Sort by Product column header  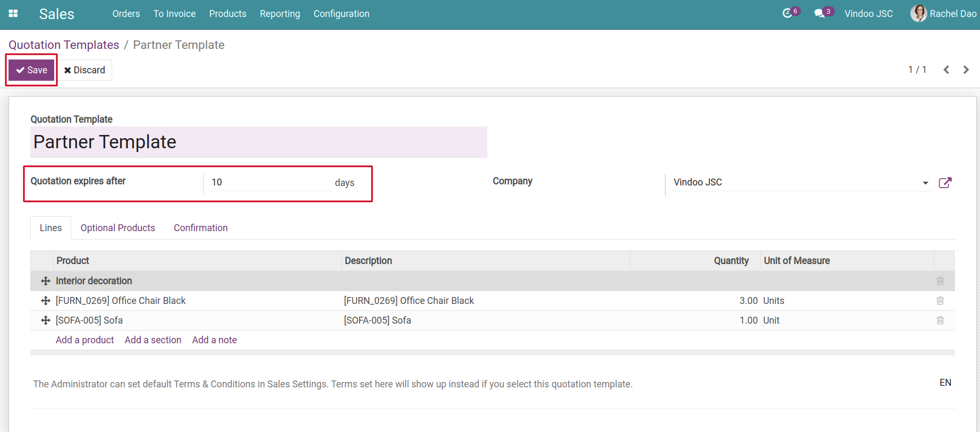coord(197,261)
